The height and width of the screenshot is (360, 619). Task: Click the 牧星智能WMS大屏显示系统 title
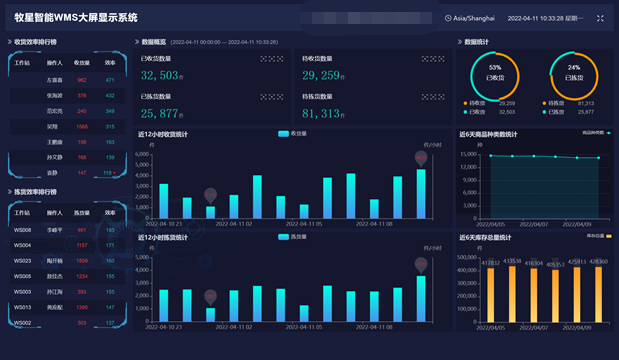click(x=76, y=18)
